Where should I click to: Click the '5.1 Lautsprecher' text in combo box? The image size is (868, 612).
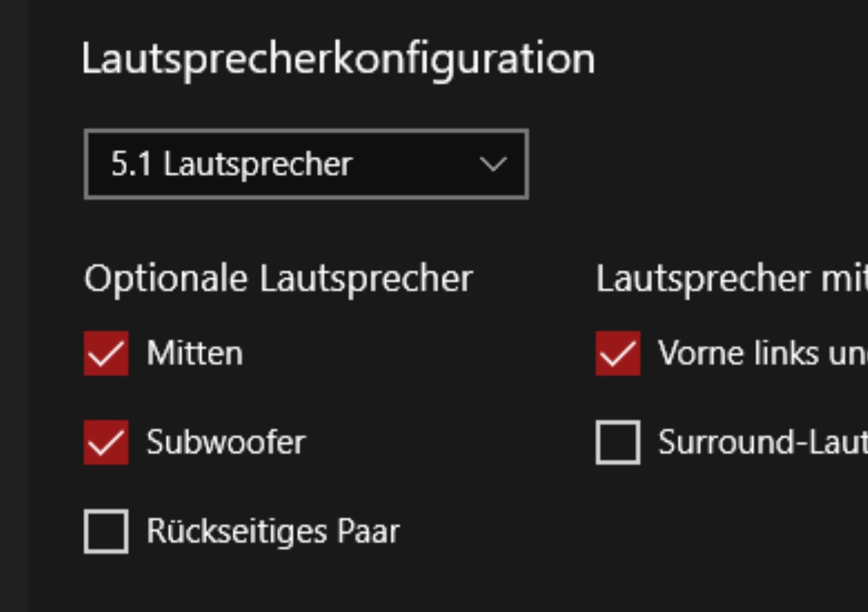pyautogui.click(x=231, y=164)
